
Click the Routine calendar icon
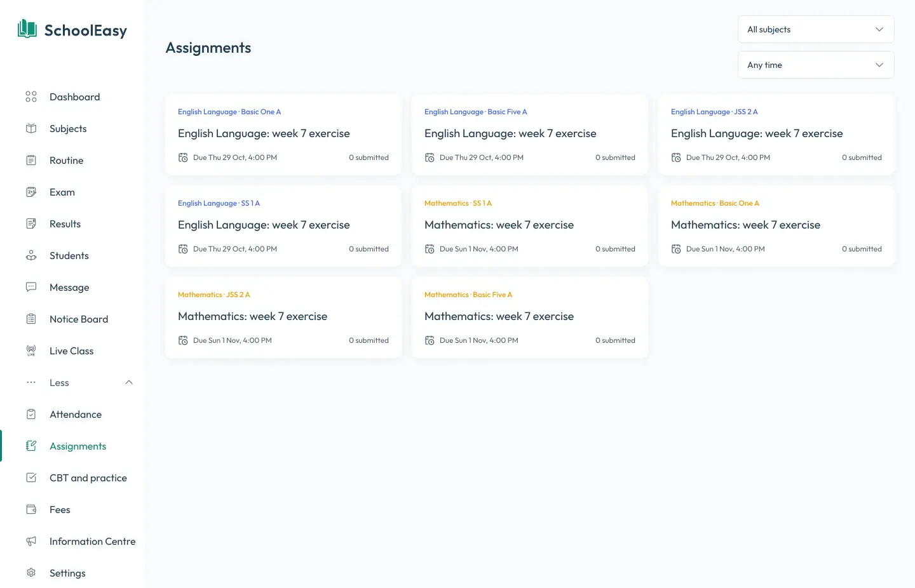(31, 160)
